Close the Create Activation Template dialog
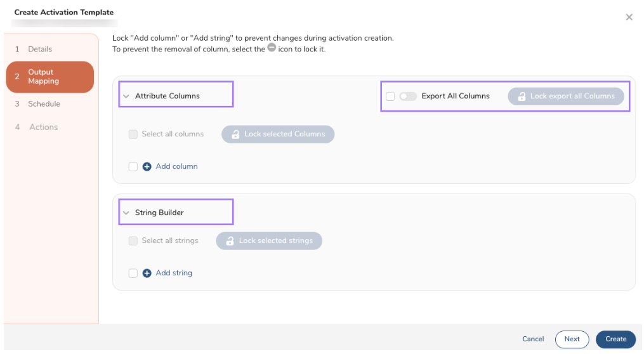This screenshot has width=644, height=354. coord(629,18)
